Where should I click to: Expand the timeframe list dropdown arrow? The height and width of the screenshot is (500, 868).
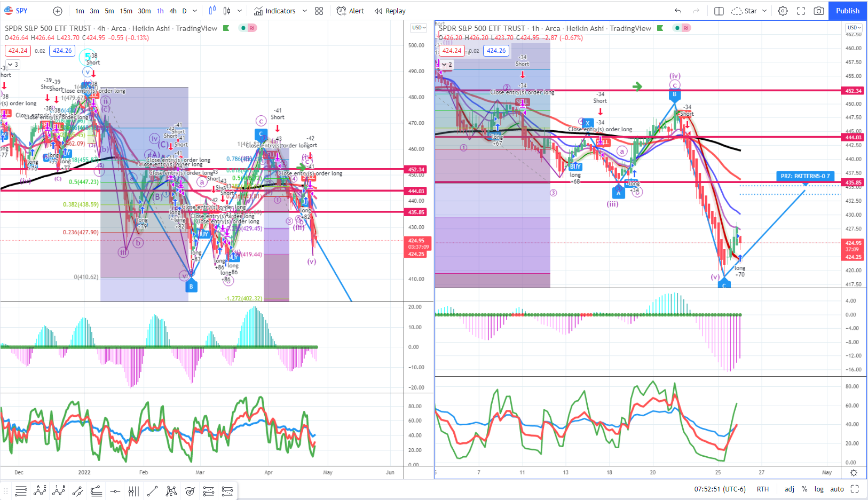[195, 11]
